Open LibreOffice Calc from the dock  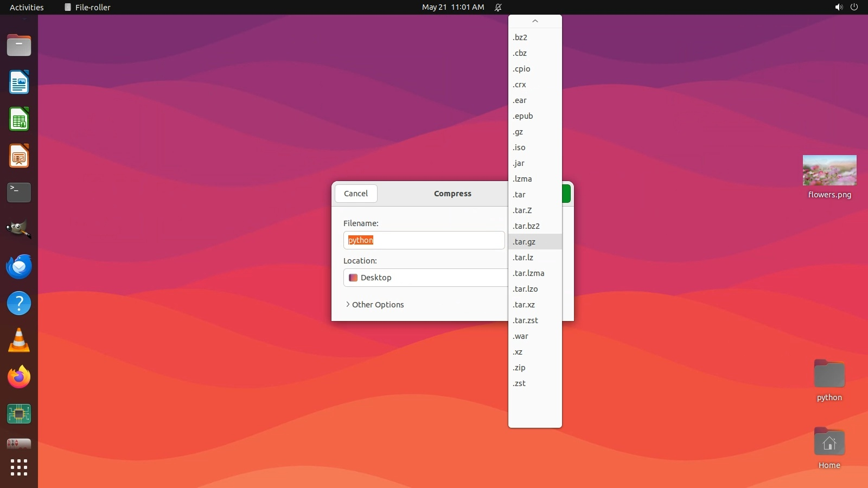pyautogui.click(x=19, y=119)
